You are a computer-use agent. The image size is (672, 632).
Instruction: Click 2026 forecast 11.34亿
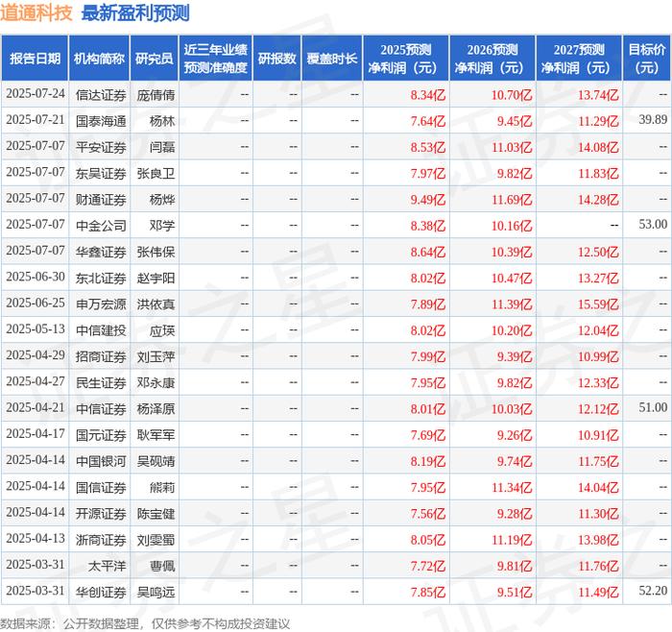coord(512,487)
